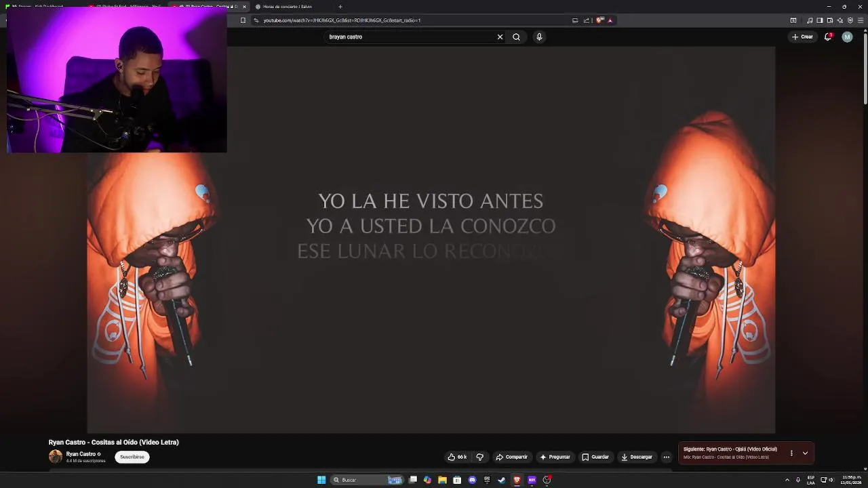
Task: Open Microsoft Store from the taskbar
Action: 457,480
